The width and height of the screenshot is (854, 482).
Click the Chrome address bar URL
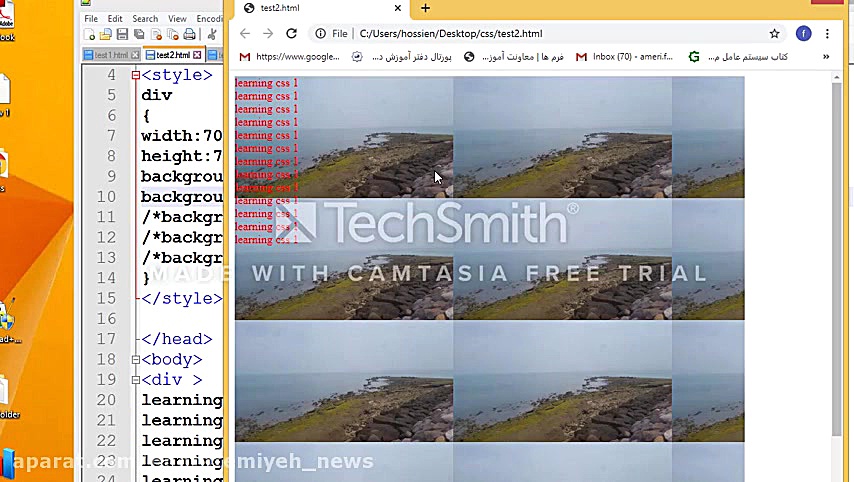(x=451, y=34)
